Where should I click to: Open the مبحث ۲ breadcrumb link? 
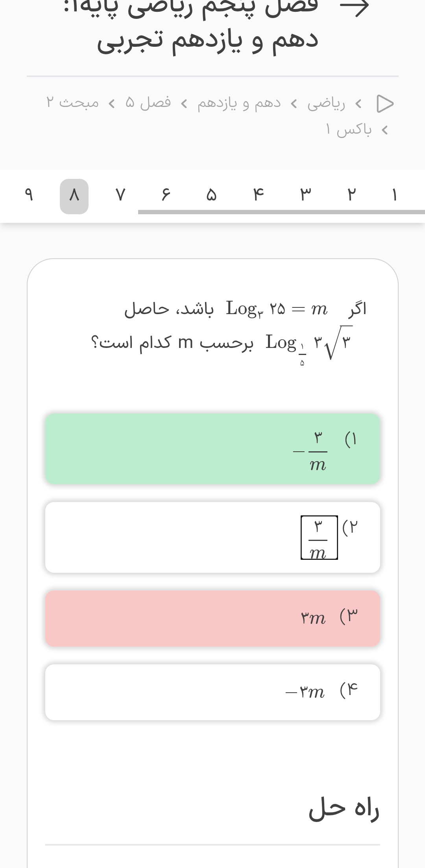[x=73, y=103]
